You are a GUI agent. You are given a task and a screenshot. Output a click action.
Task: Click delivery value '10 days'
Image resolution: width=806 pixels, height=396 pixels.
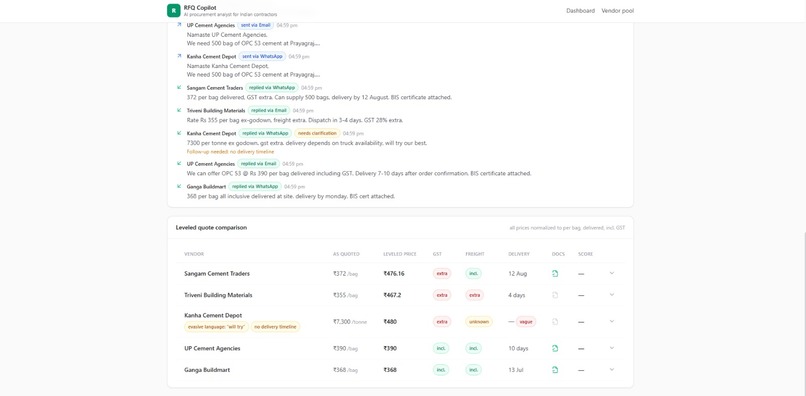tap(518, 348)
